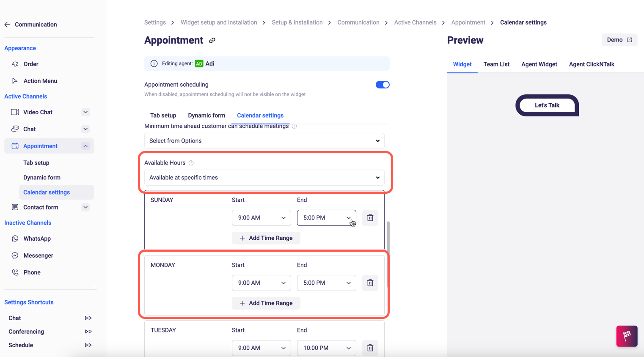Select Calendar settings tab
The width and height of the screenshot is (644, 357).
tap(260, 115)
